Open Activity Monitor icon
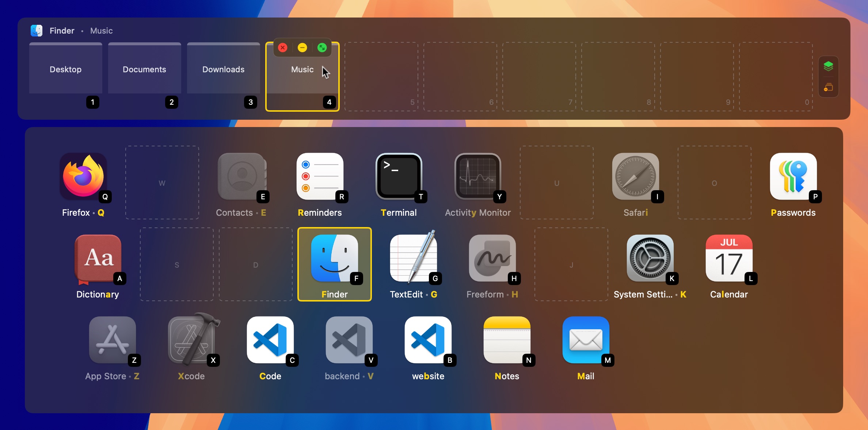Image resolution: width=868 pixels, height=430 pixels. 478,176
